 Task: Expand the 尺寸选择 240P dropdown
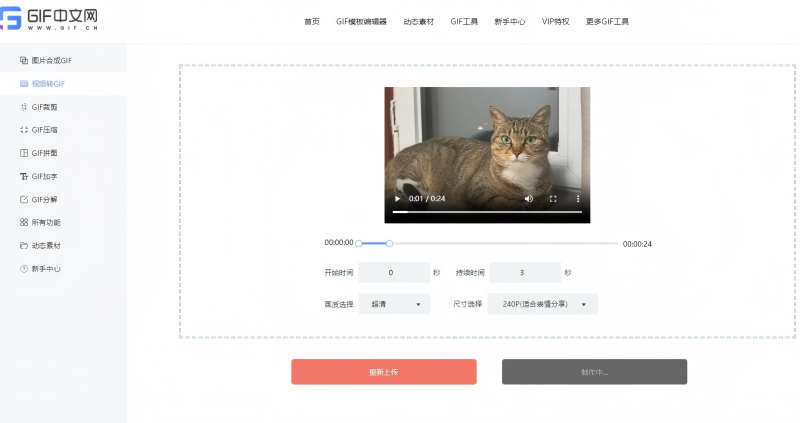point(542,304)
